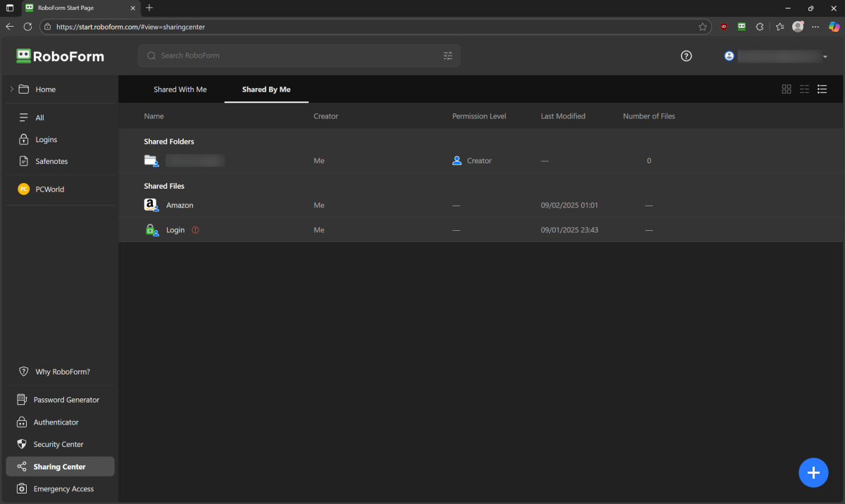Click the Search RoboForm field
Screen dimensions: 845x504
click(299, 56)
